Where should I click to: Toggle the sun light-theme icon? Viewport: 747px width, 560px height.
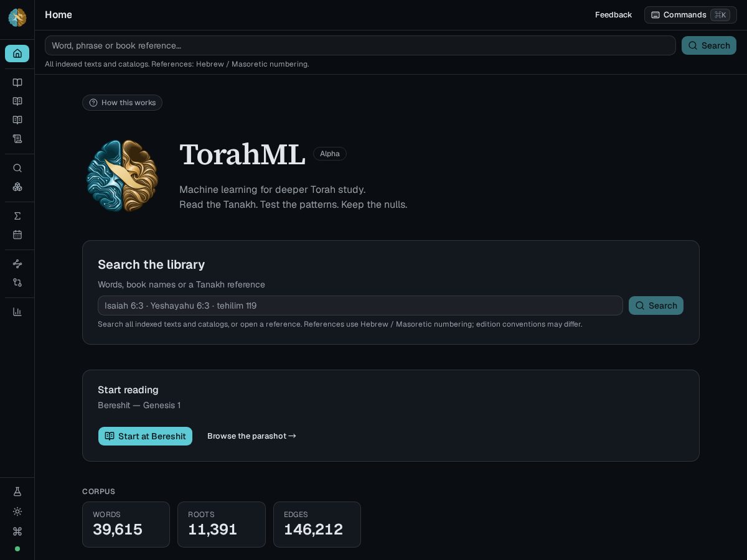tap(17, 511)
